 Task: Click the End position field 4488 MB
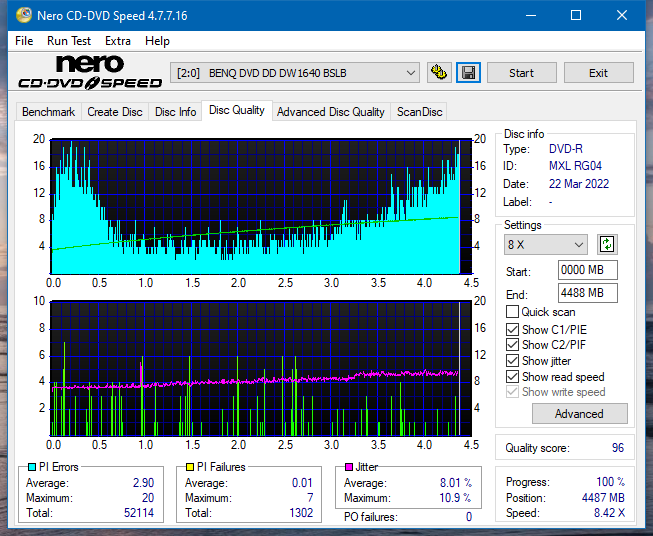tap(587, 293)
